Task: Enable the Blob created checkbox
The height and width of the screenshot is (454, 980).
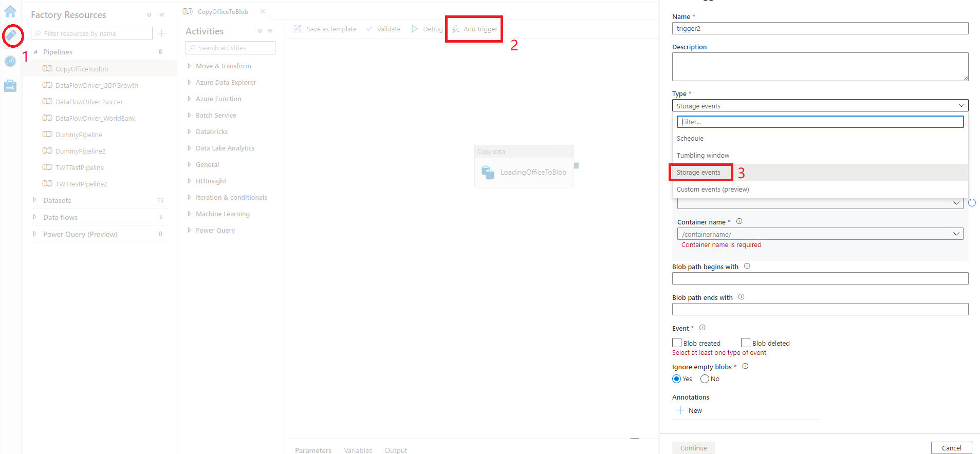Action: pos(677,343)
